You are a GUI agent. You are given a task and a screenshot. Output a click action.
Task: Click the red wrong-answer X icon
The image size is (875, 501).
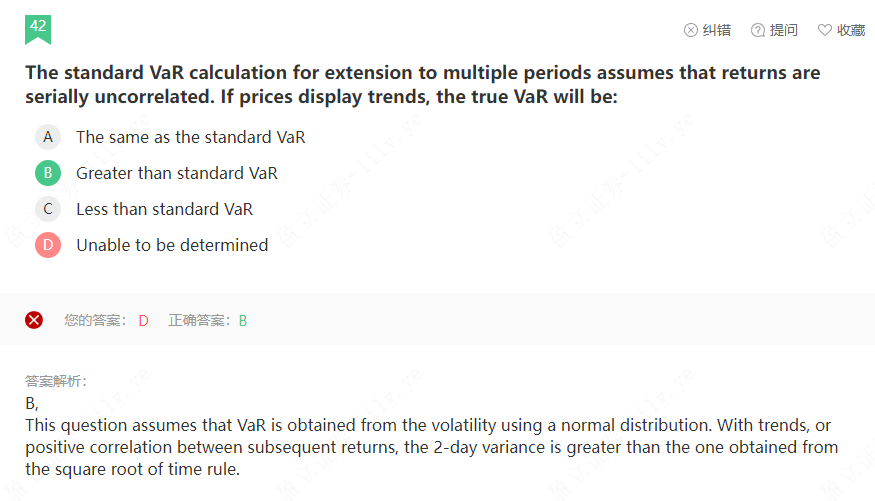(34, 320)
